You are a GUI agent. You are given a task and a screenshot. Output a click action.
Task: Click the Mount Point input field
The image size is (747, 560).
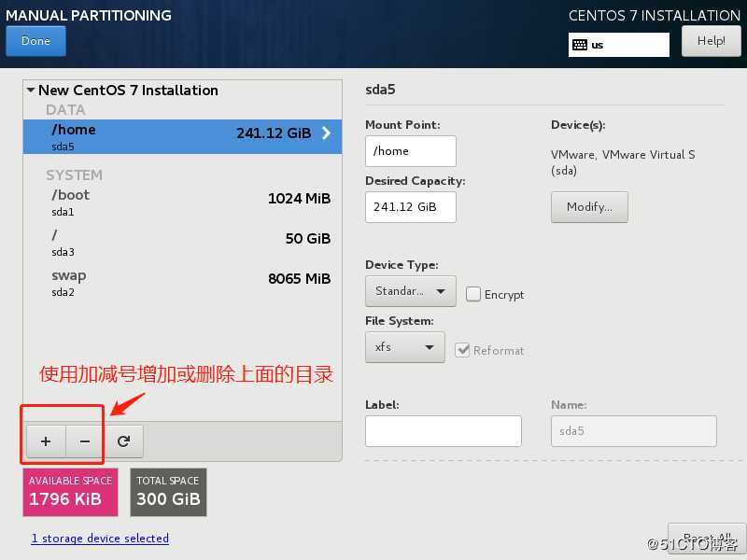tap(411, 151)
